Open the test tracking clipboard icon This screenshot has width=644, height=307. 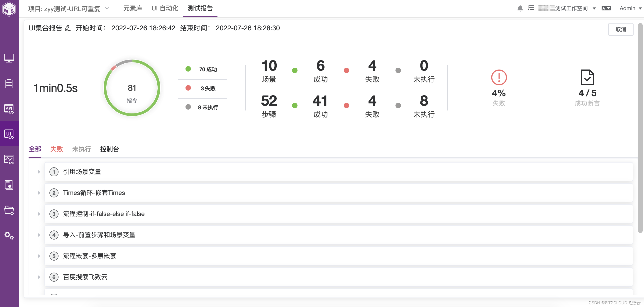[9, 83]
